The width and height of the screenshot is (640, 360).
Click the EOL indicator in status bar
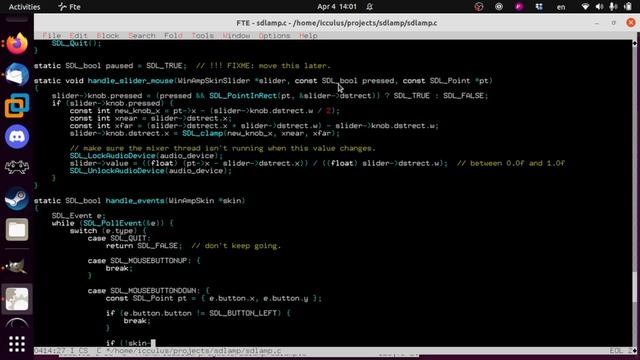point(616,351)
